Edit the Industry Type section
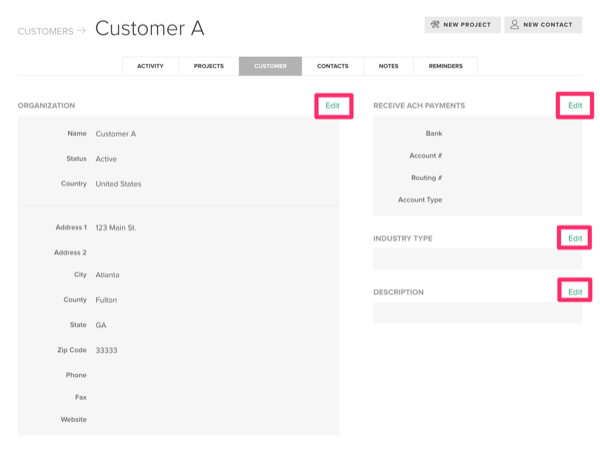Viewport: 600px width, 455px height. (x=575, y=238)
